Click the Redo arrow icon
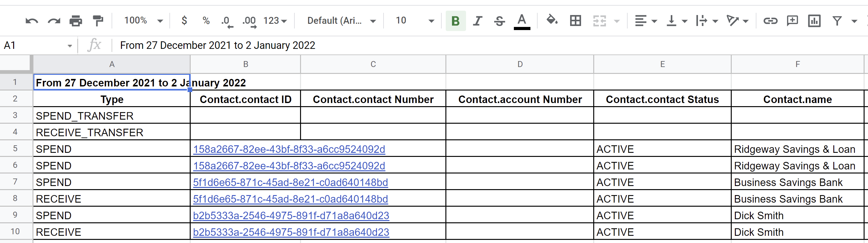The image size is (868, 243). (54, 21)
